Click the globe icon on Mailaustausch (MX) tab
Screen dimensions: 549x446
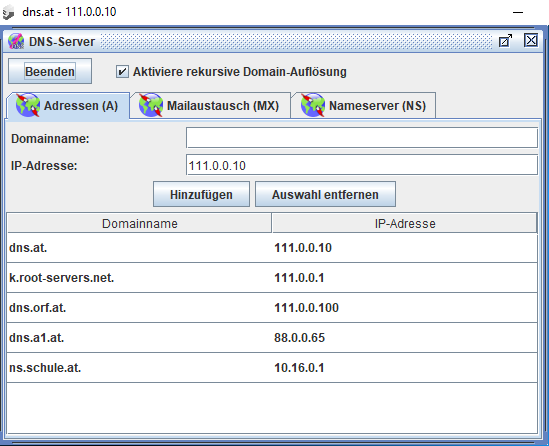pos(151,105)
